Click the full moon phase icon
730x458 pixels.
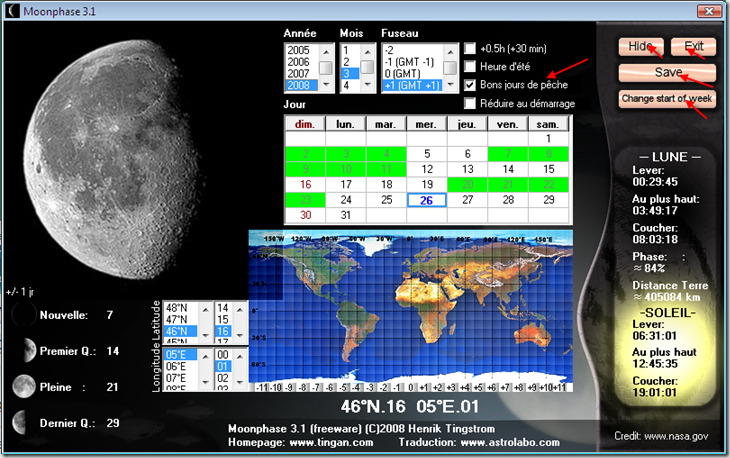coord(23,387)
